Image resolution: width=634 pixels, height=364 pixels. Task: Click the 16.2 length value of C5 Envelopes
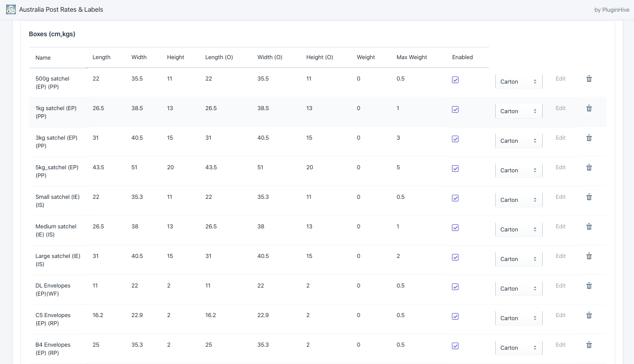98,315
